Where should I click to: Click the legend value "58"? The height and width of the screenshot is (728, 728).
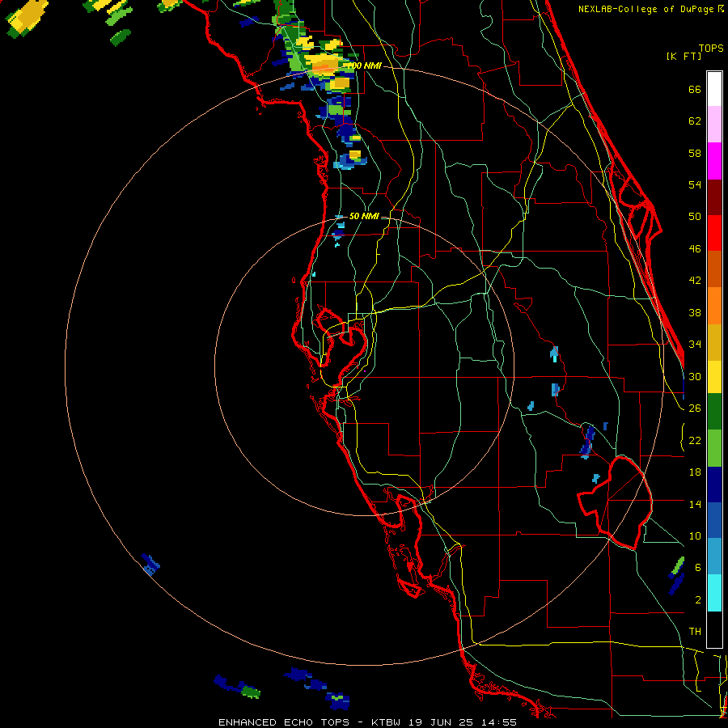coord(695,153)
